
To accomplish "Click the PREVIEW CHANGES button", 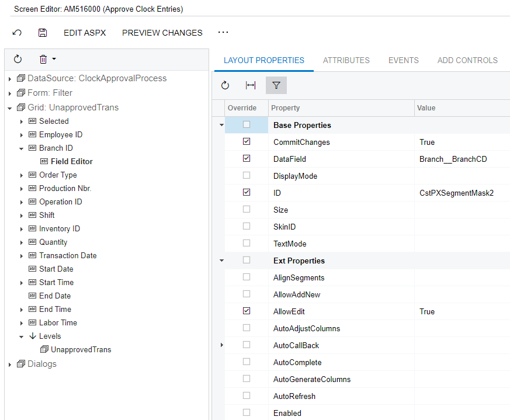I will (x=162, y=33).
